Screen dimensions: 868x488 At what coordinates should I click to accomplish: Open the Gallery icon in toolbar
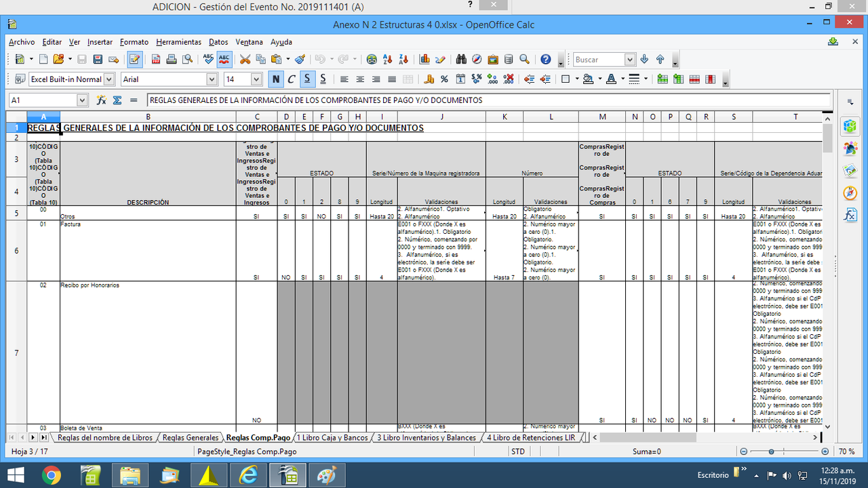[x=493, y=60]
